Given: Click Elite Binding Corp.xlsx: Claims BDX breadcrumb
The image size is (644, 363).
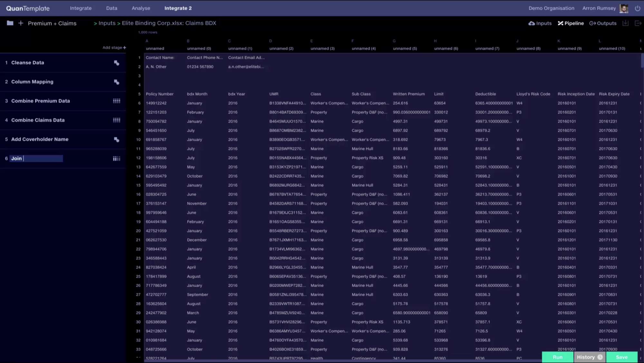Looking at the screenshot, I should [x=169, y=23].
